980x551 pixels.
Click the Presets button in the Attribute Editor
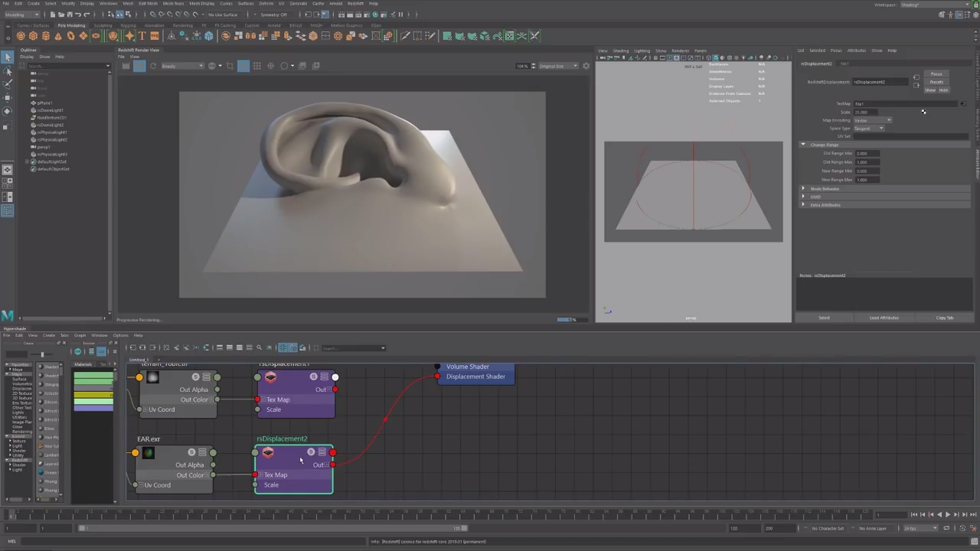(936, 82)
